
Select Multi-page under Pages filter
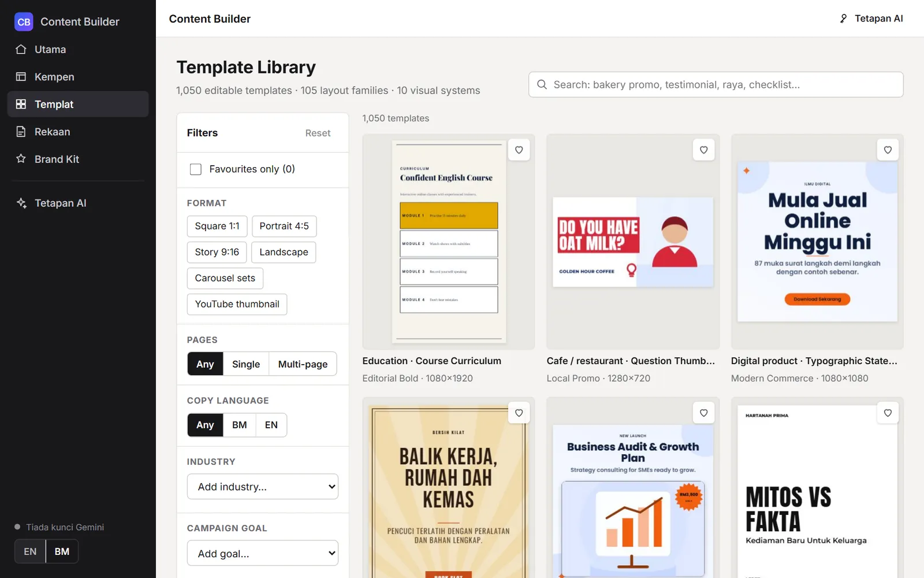(303, 364)
